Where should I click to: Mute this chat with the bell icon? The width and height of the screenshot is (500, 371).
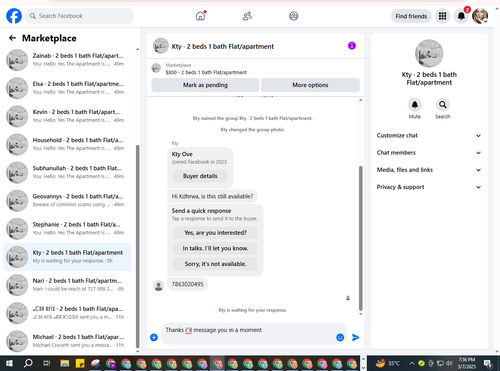[x=415, y=105]
